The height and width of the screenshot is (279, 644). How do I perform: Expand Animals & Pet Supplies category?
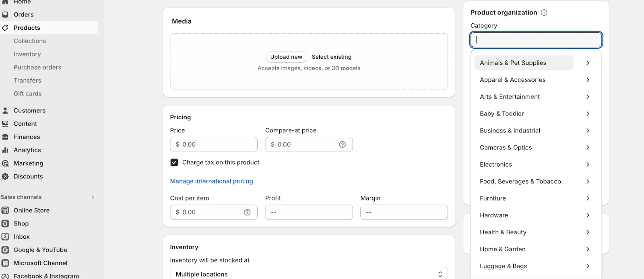click(x=588, y=63)
